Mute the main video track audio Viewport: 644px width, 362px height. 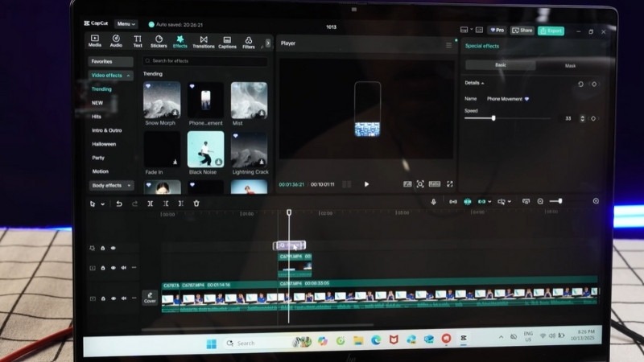click(x=123, y=298)
